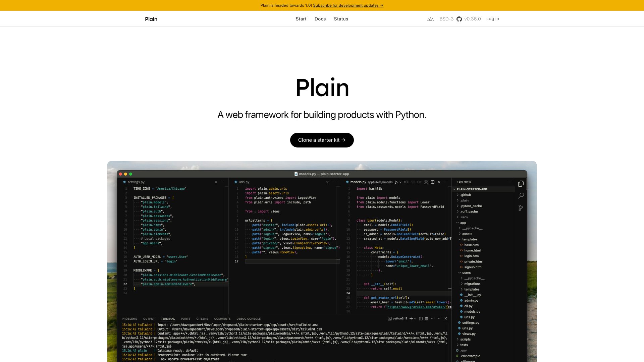Click new terminal plus icon in terminal panel
Image resolution: width=644 pixels, height=362 pixels.
click(411, 318)
